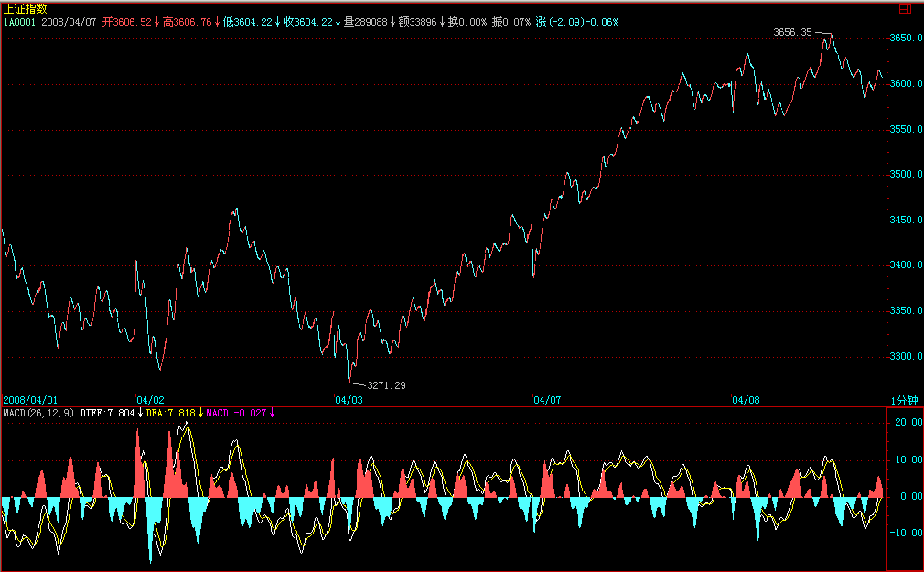Click the 1A0001 stock code label
This screenshot has width=924, height=572.
(x=19, y=21)
